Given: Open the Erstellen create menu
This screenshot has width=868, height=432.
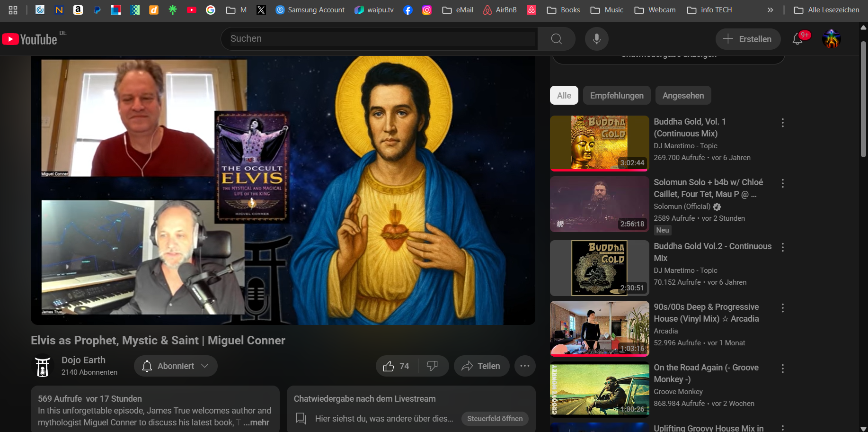Looking at the screenshot, I should (748, 39).
